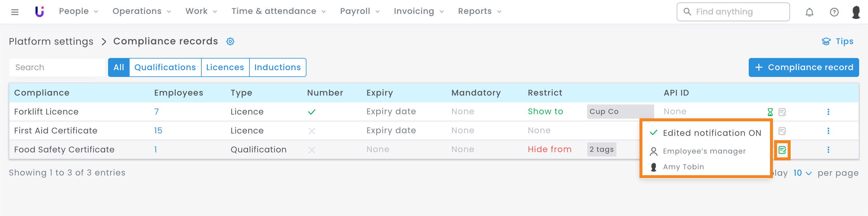Expand the People dropdown menu
Viewport: 868px width, 216px height.
pos(78,12)
